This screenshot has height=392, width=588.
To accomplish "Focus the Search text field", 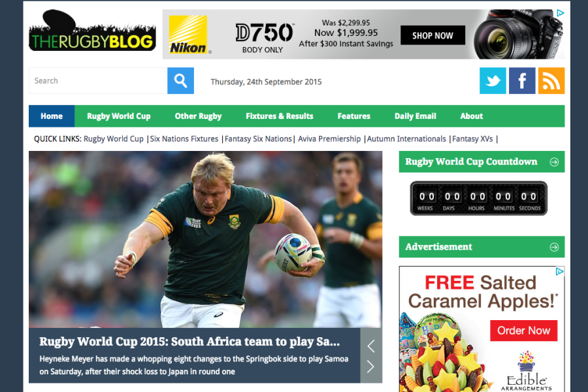I will [x=98, y=80].
